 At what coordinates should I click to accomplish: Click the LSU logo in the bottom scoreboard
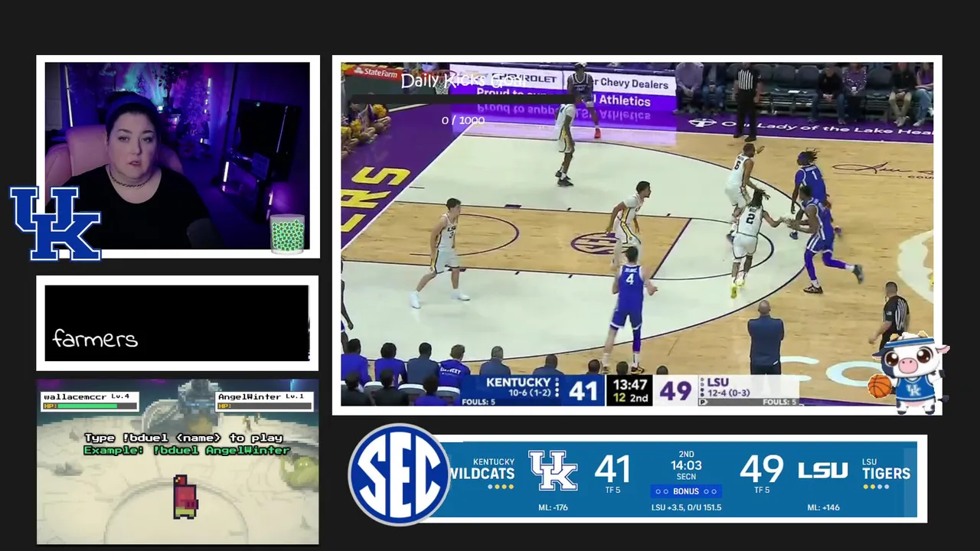[x=822, y=470]
